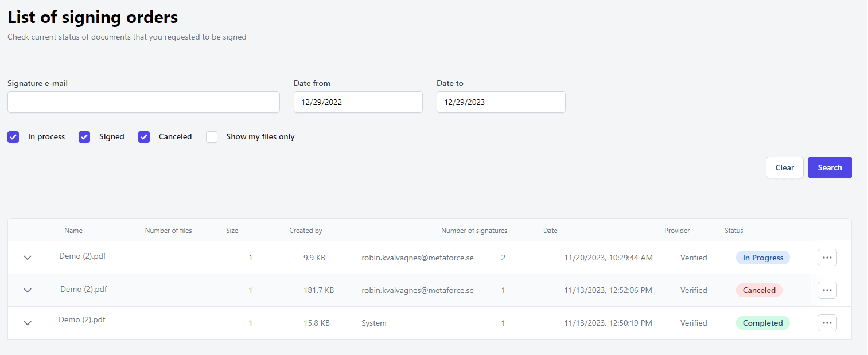
Task: Click the Completed status badge
Action: coord(762,323)
